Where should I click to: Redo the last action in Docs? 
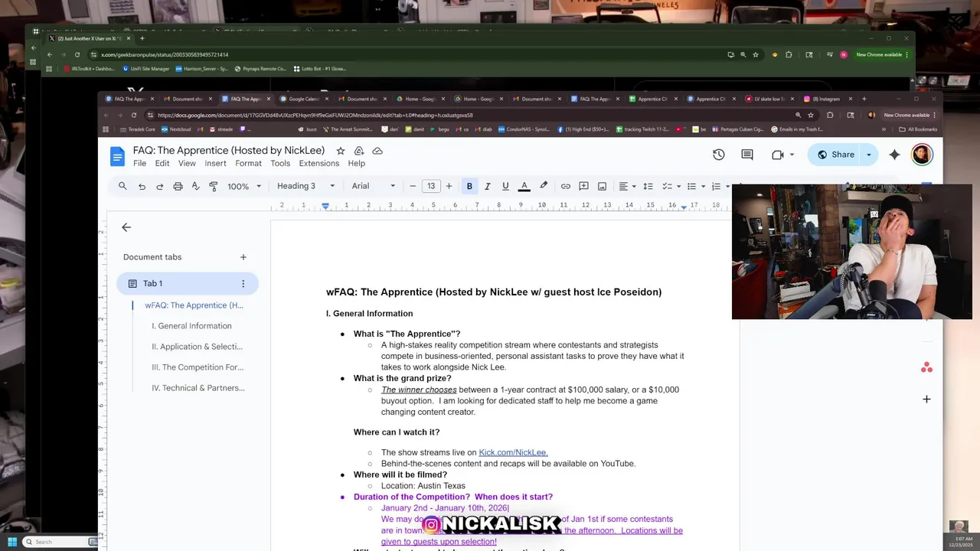(160, 186)
